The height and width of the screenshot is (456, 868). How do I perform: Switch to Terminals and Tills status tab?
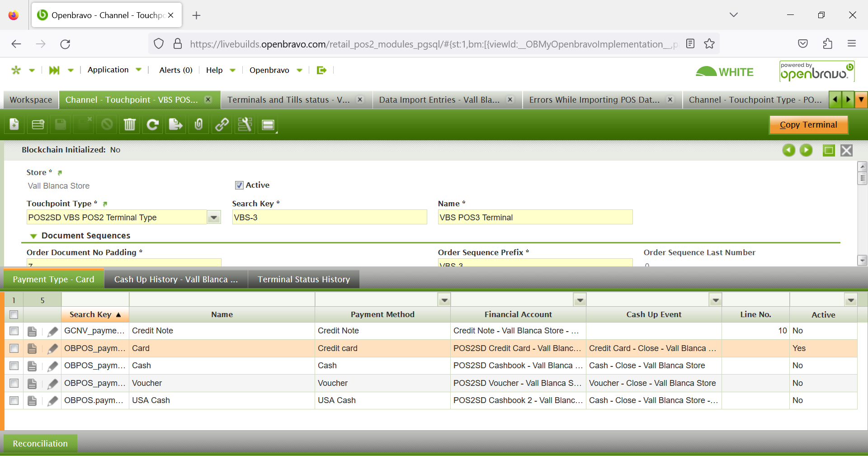(x=288, y=100)
